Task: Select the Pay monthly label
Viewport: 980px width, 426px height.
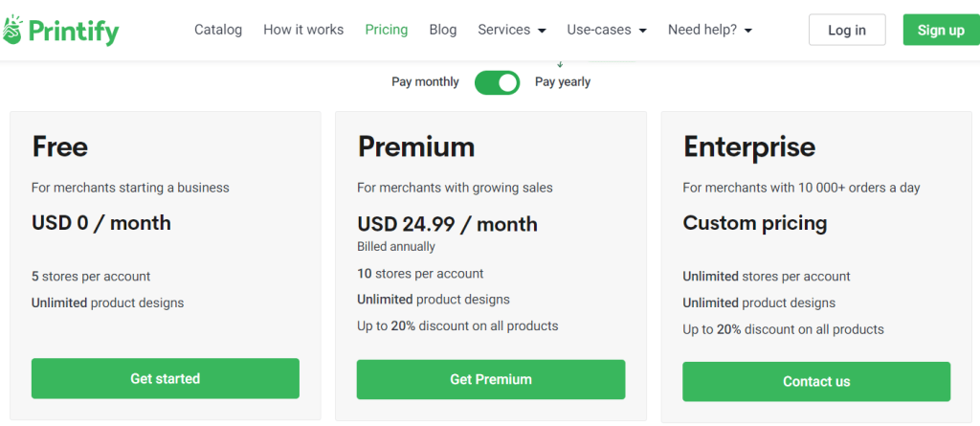Action: [x=425, y=82]
